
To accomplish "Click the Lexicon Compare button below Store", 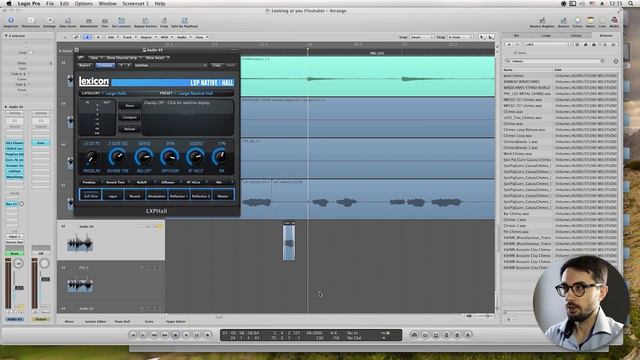I will pos(129,118).
